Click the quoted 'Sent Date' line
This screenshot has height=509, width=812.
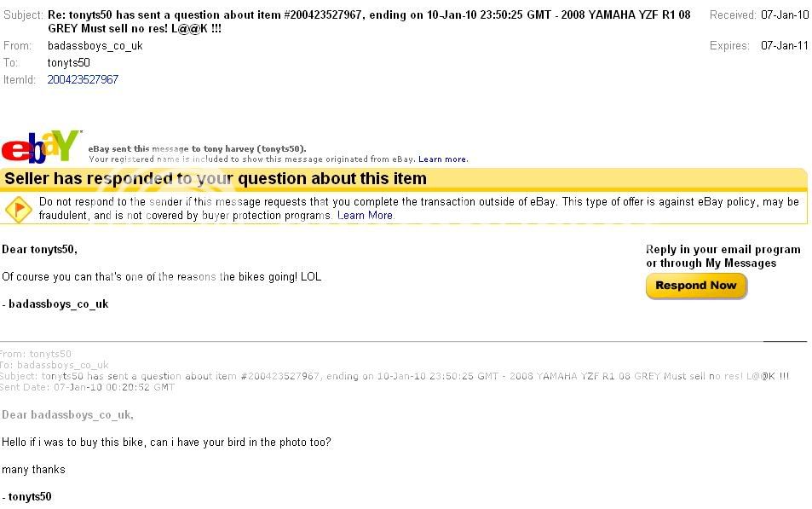pyautogui.click(x=87, y=387)
